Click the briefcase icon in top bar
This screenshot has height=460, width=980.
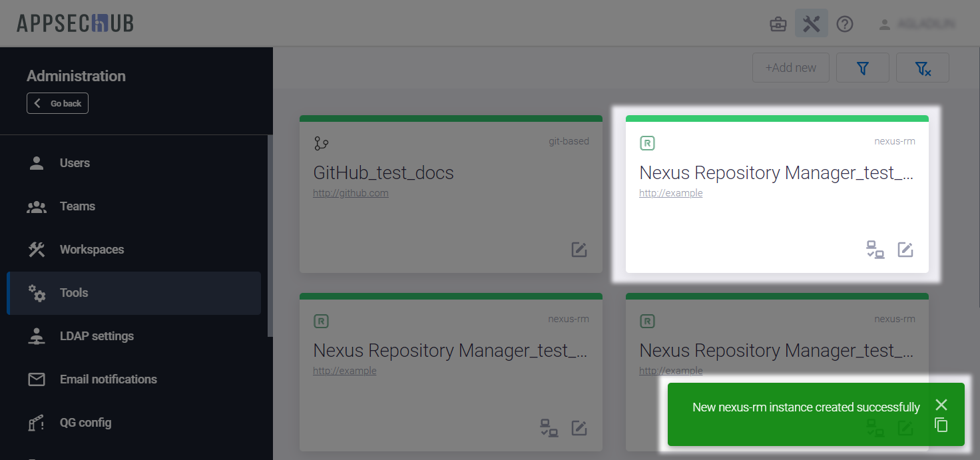(x=778, y=25)
